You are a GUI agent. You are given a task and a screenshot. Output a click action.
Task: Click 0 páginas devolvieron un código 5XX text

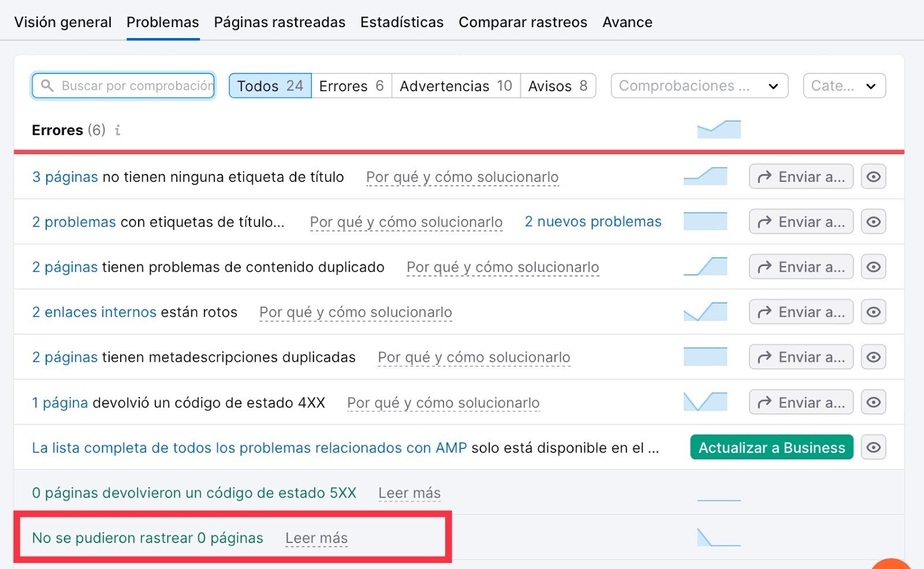[x=194, y=493]
